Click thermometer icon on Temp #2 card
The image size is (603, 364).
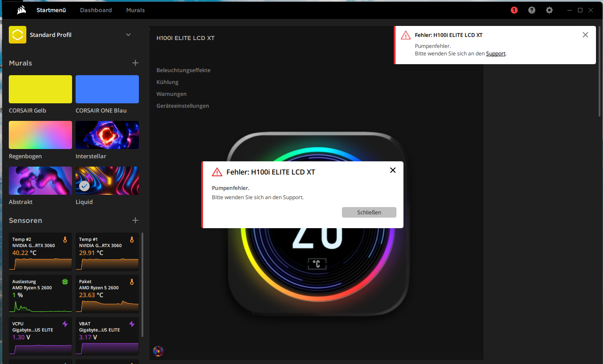pyautogui.click(x=65, y=240)
